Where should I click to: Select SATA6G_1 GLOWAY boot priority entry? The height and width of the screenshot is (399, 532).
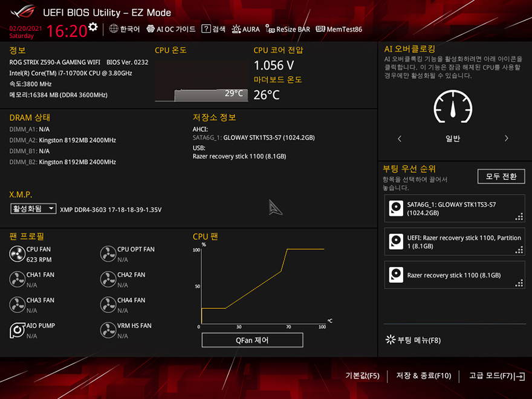point(455,209)
